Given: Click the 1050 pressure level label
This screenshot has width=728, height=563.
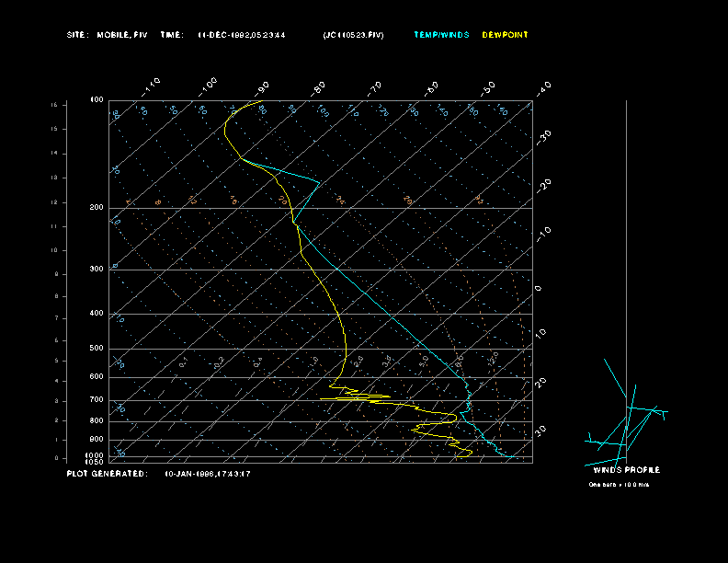Looking at the screenshot, I should click(95, 462).
